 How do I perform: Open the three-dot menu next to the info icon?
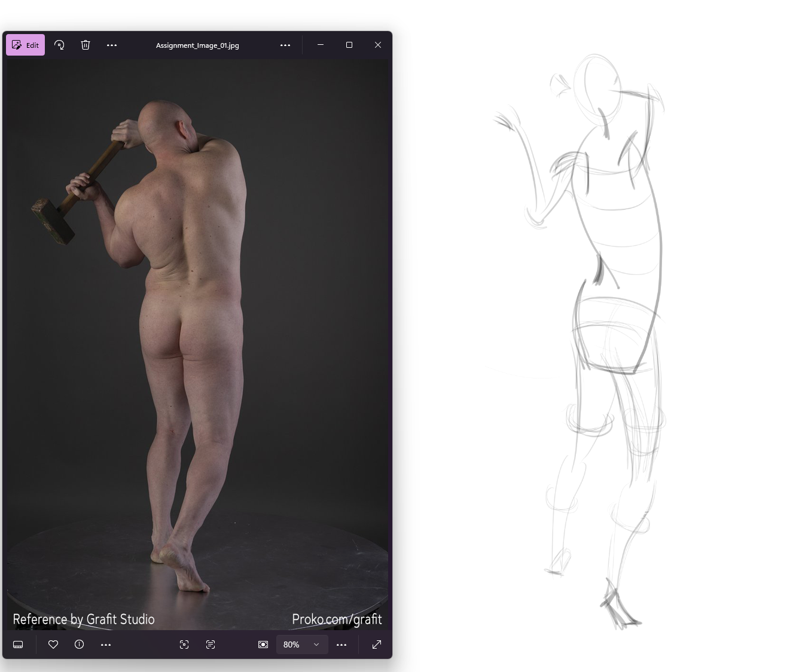106,644
